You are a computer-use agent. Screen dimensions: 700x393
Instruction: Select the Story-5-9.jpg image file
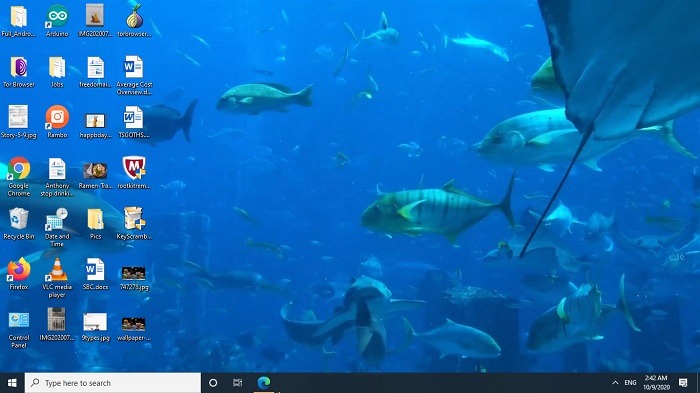point(18,117)
